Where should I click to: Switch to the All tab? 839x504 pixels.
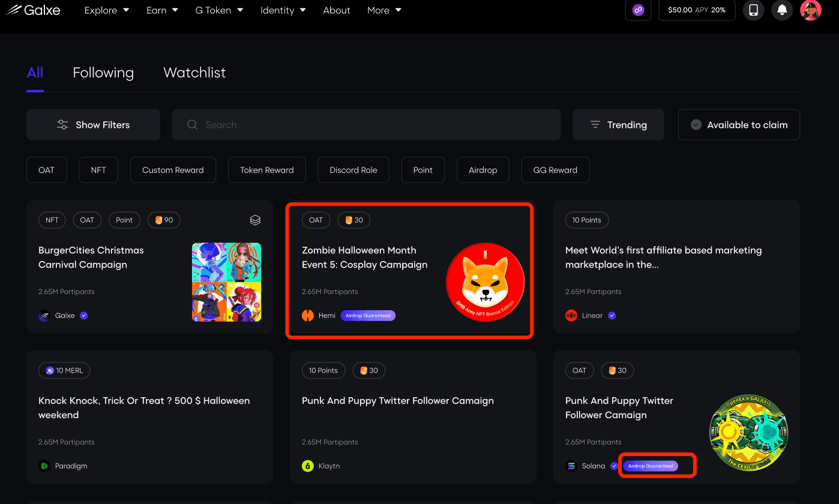(x=35, y=73)
